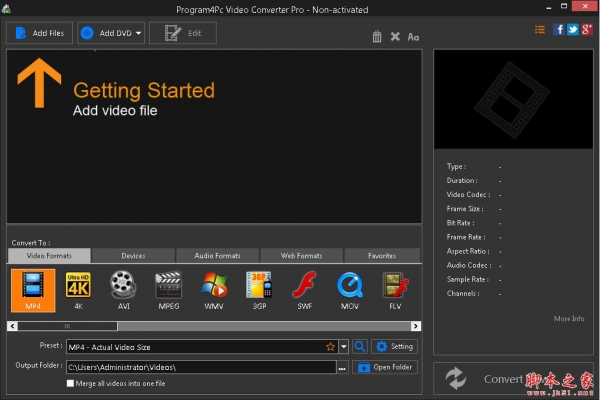Viewport: 600px width, 400px height.
Task: Open the Facebook share icon
Action: (x=559, y=29)
